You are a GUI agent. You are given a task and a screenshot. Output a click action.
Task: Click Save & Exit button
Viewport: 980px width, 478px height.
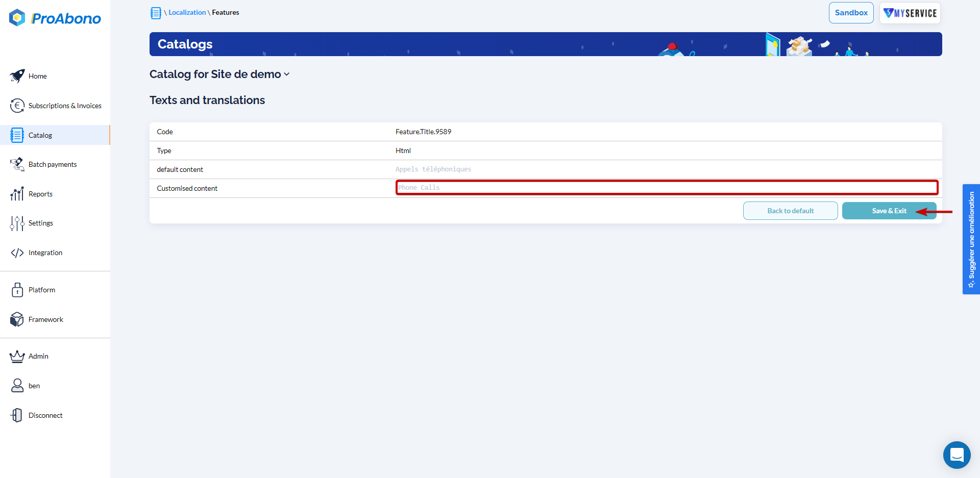point(889,211)
